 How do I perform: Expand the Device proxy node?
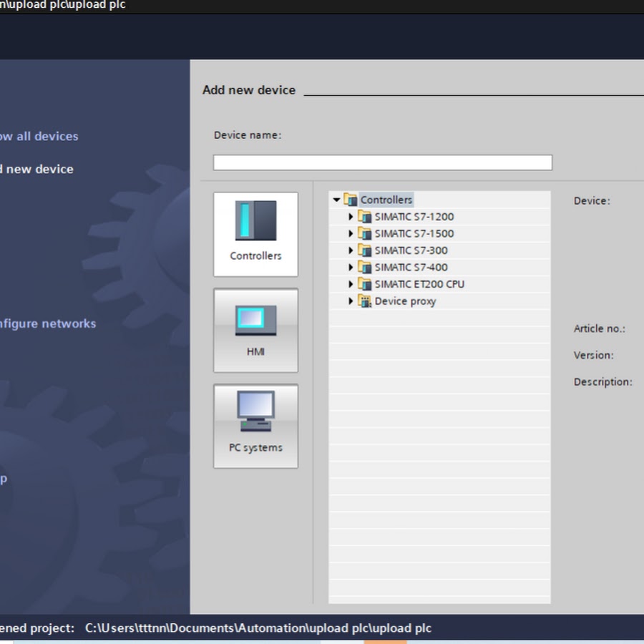(351, 301)
